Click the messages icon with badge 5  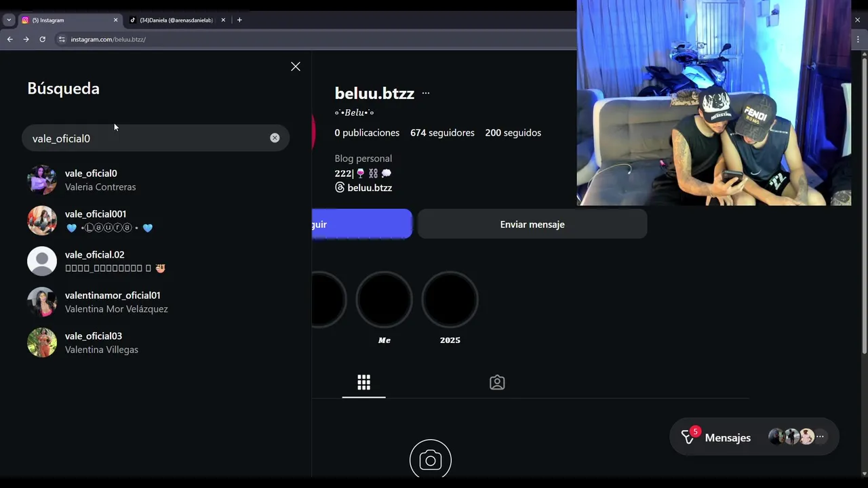click(688, 437)
